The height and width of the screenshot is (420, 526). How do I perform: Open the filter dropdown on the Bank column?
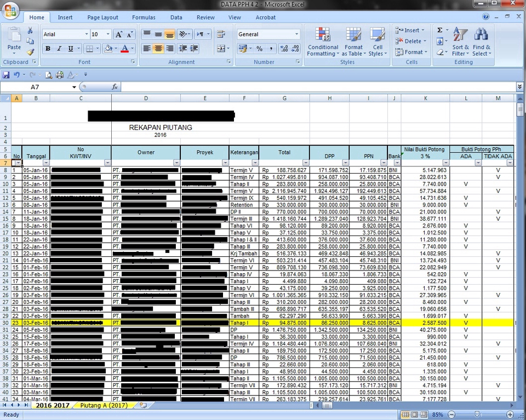click(x=398, y=163)
